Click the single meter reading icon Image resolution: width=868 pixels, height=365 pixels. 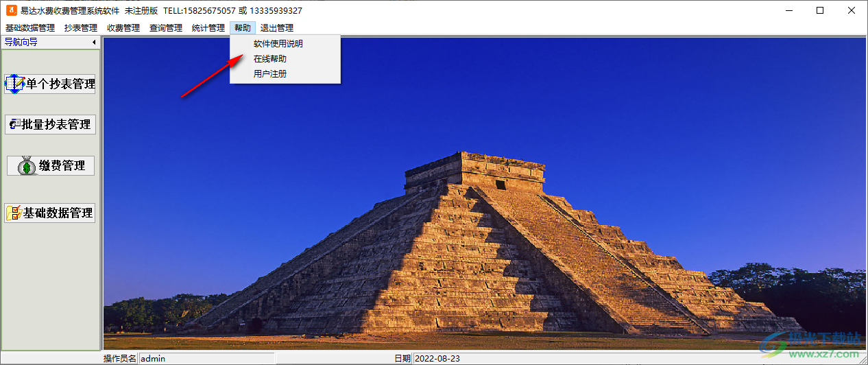[15, 84]
